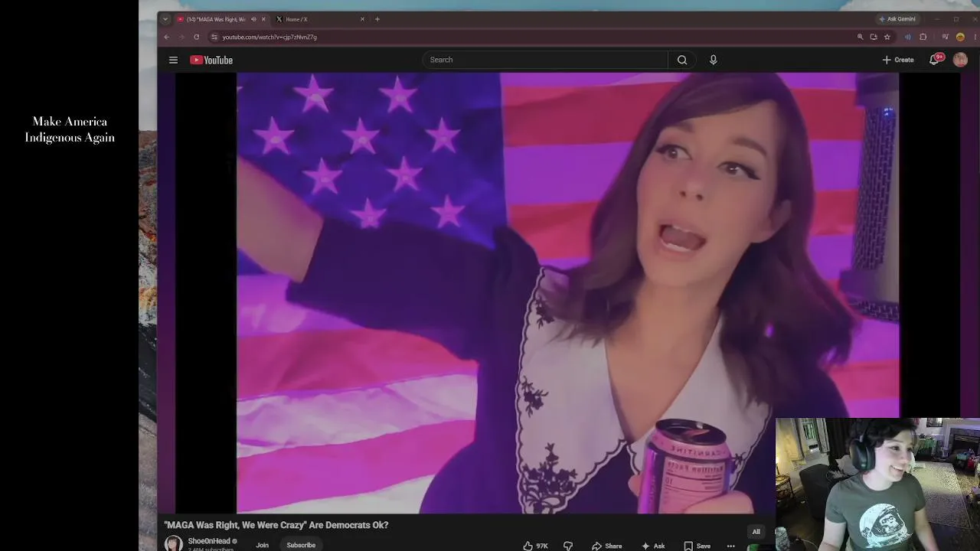Viewport: 980px width, 551px height.
Task: Open the YouTube notifications bell
Action: 935,60
